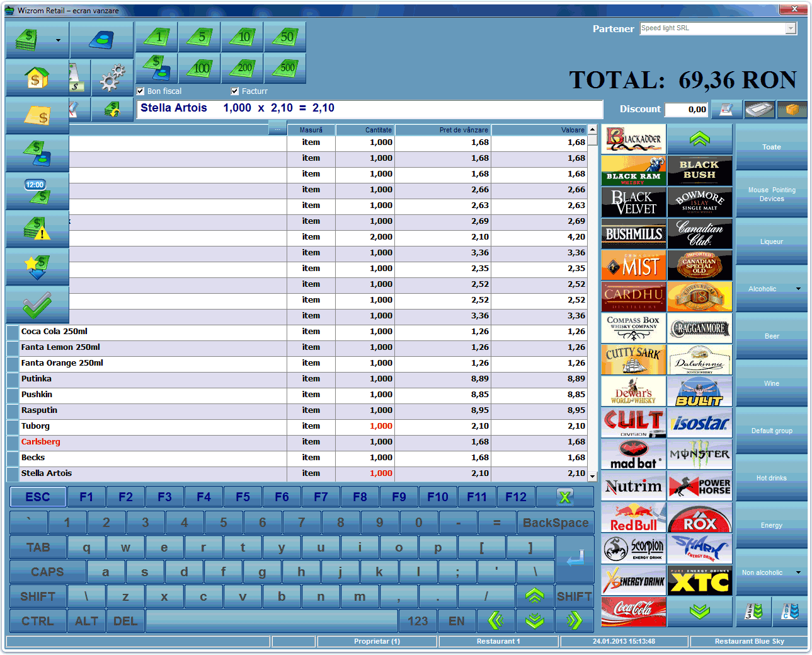This screenshot has width=812, height=655.
Task: Select the Power Horse product tile
Action: 700,486
